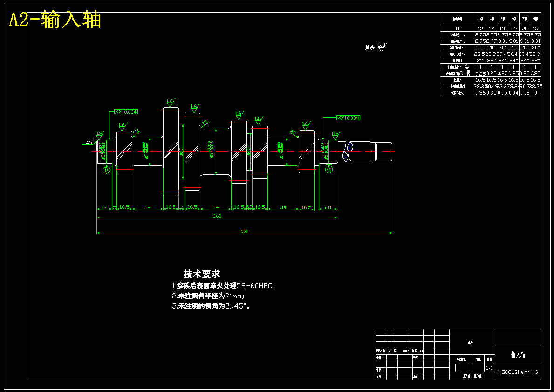Click the '21°' helix angle cell
This screenshot has height=392, width=554.
coord(480,61)
